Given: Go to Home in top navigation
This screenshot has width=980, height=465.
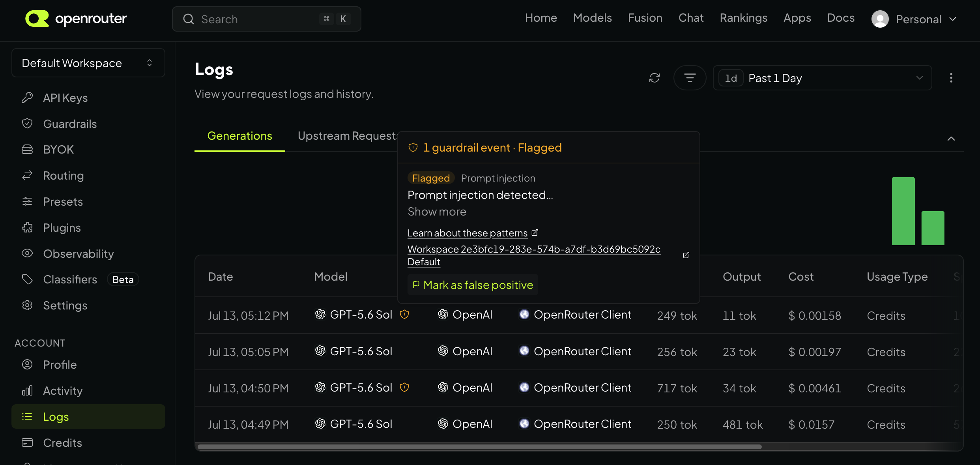Looking at the screenshot, I should (541, 18).
